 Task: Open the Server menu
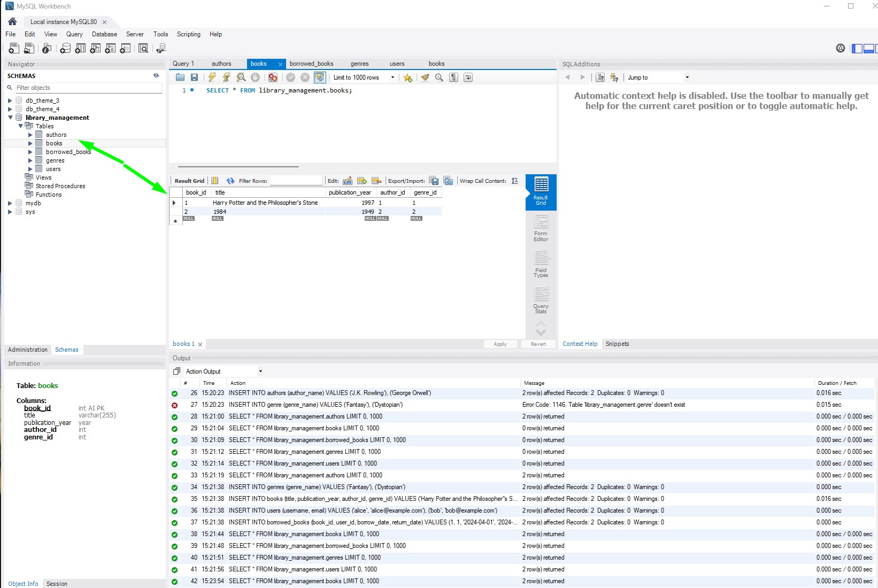pos(135,34)
